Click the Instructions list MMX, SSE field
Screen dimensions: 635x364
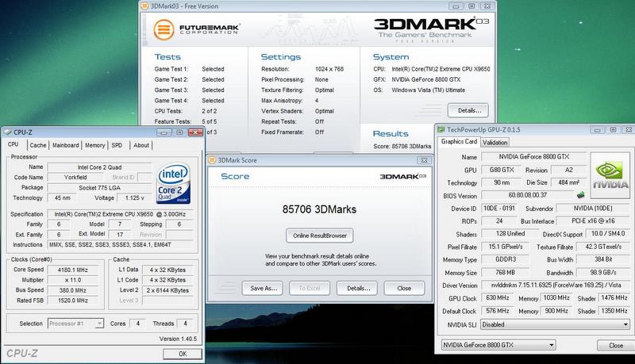pos(121,245)
